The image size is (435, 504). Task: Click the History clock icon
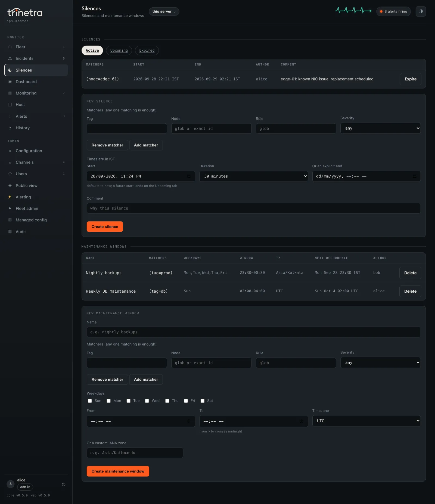10,128
